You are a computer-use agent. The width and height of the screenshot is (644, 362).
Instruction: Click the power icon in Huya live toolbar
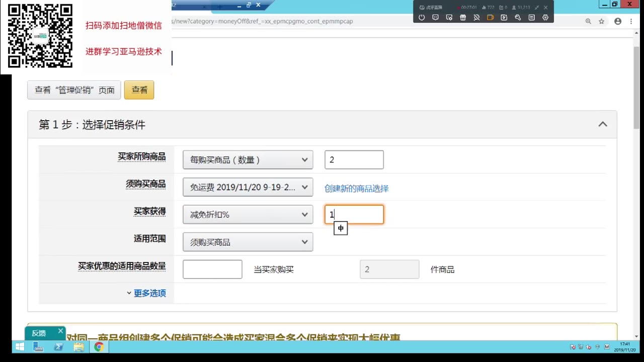(422, 17)
